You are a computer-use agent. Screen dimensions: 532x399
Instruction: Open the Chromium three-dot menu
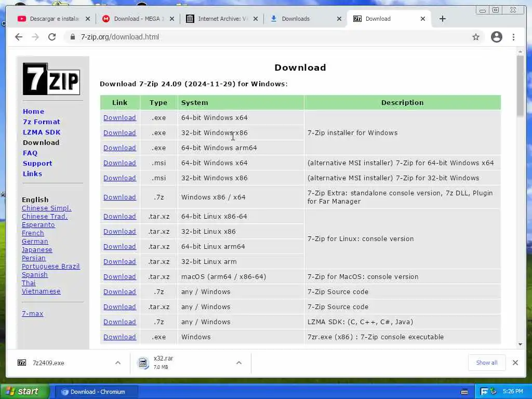pos(513,37)
